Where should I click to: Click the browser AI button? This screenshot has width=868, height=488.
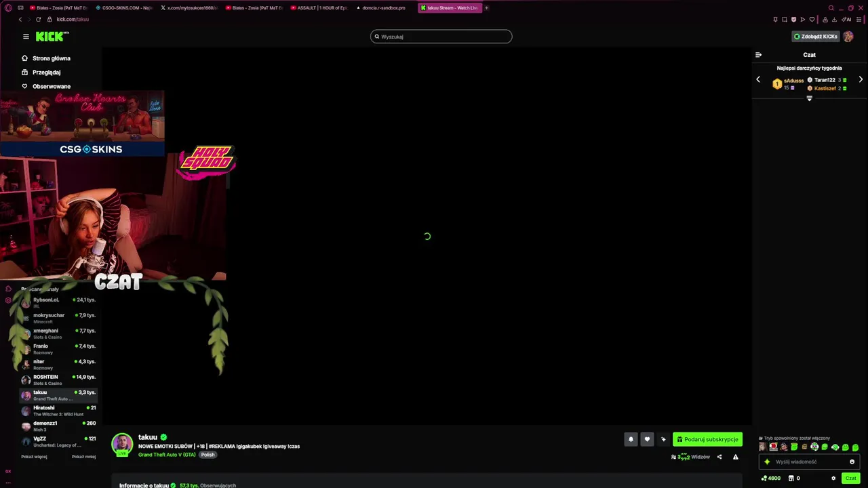click(x=846, y=19)
